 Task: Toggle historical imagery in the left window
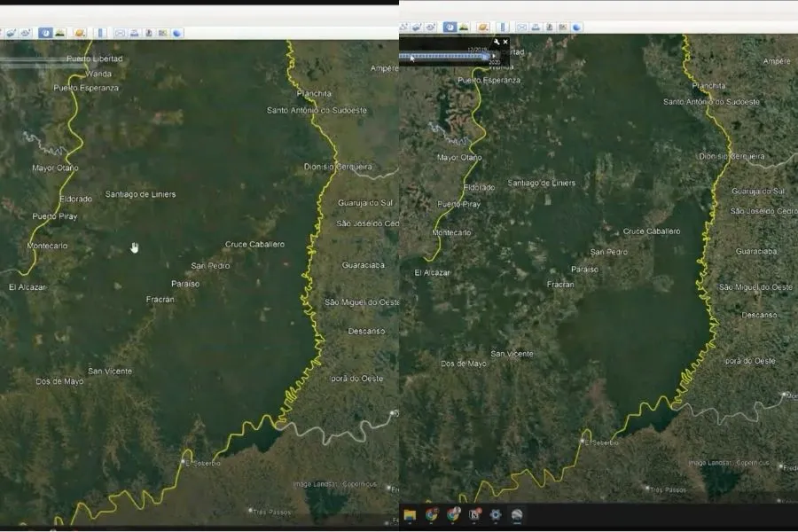point(46,32)
